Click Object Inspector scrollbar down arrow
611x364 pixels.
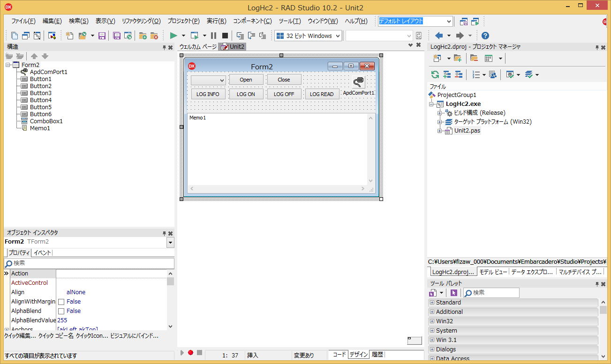click(x=170, y=327)
